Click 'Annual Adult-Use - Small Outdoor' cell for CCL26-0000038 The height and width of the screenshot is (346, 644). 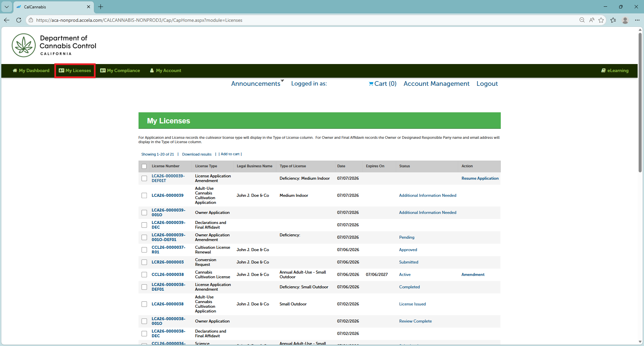pyautogui.click(x=303, y=275)
